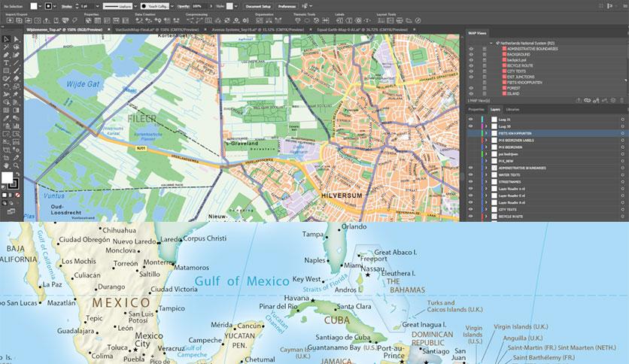Toggle visibility of FOREST in MAP Views

[x=471, y=88]
